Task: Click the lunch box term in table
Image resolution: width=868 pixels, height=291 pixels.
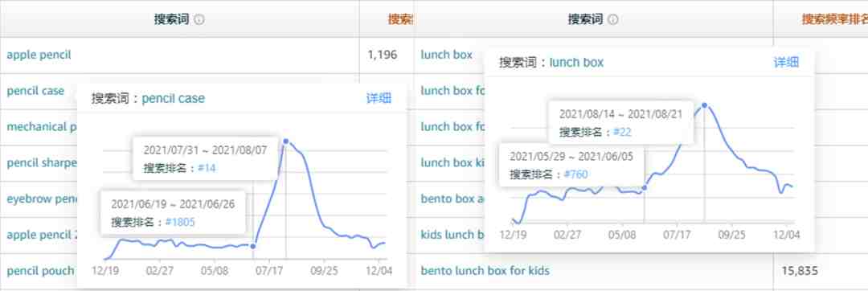Action: 447,55
